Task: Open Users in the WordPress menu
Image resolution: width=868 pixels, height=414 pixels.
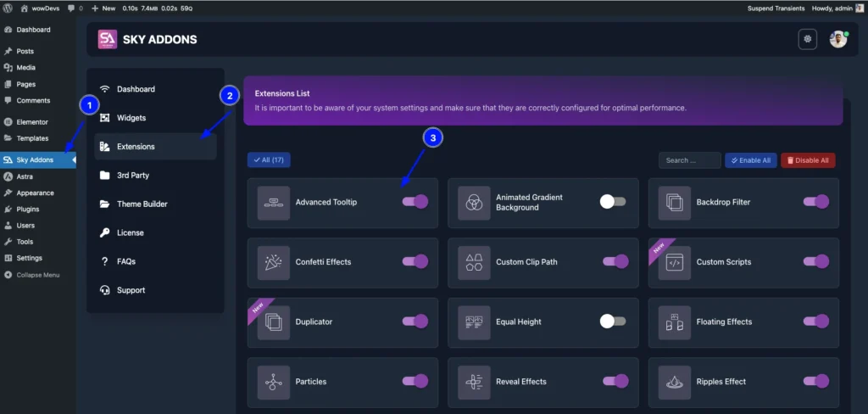Action: point(25,226)
